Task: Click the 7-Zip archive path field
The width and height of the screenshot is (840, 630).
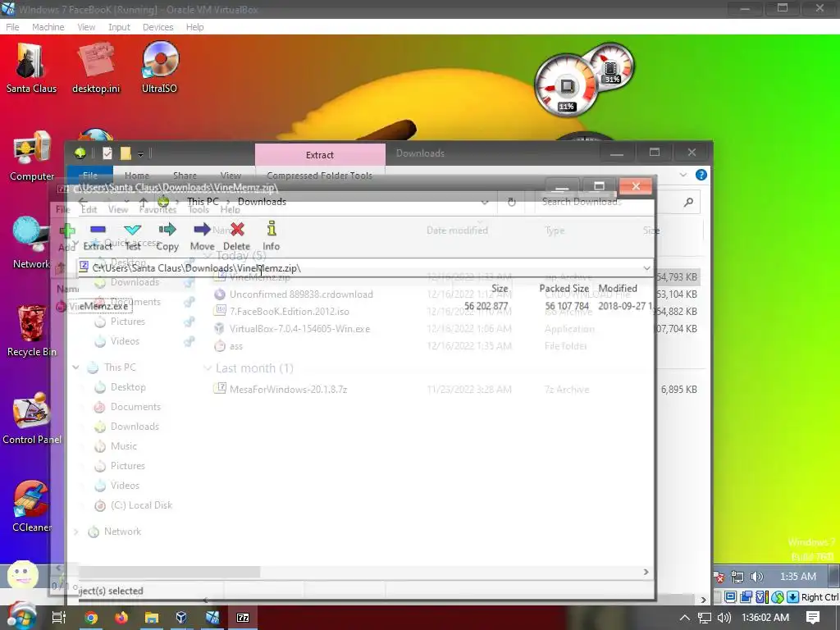Action: [x=359, y=268]
